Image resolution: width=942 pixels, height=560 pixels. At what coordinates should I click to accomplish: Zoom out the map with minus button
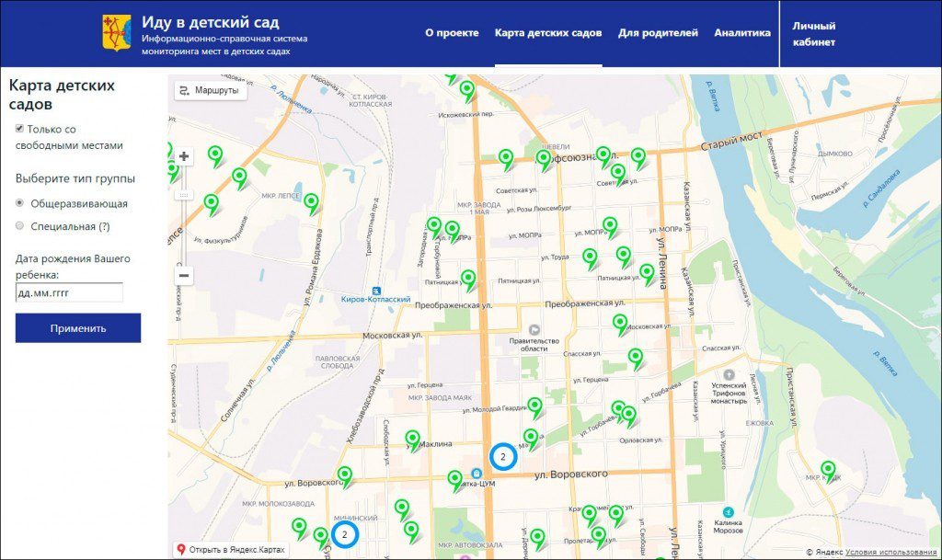click(x=184, y=275)
